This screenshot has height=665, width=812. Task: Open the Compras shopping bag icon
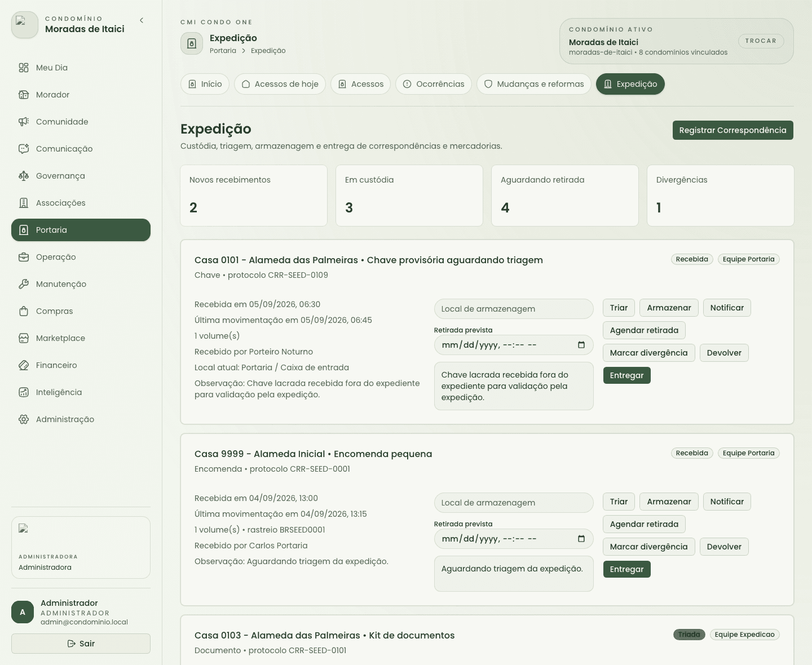pyautogui.click(x=24, y=311)
